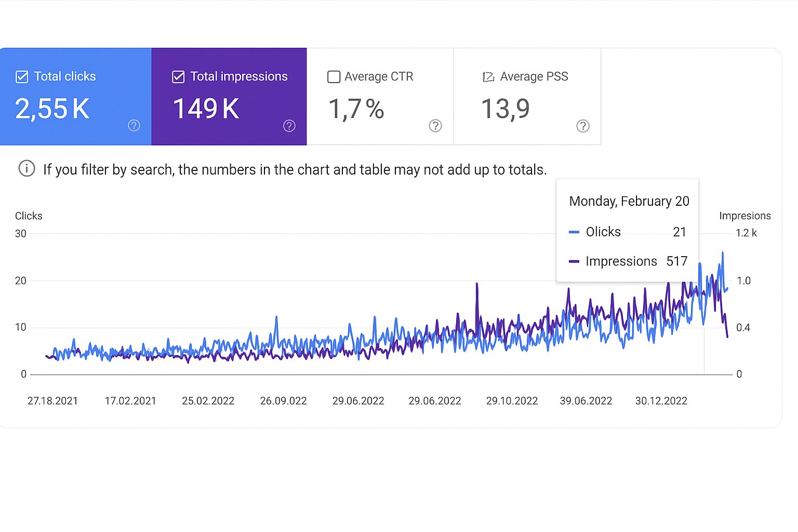
Task: Click the purple Impressions legend swatch
Action: (x=574, y=261)
